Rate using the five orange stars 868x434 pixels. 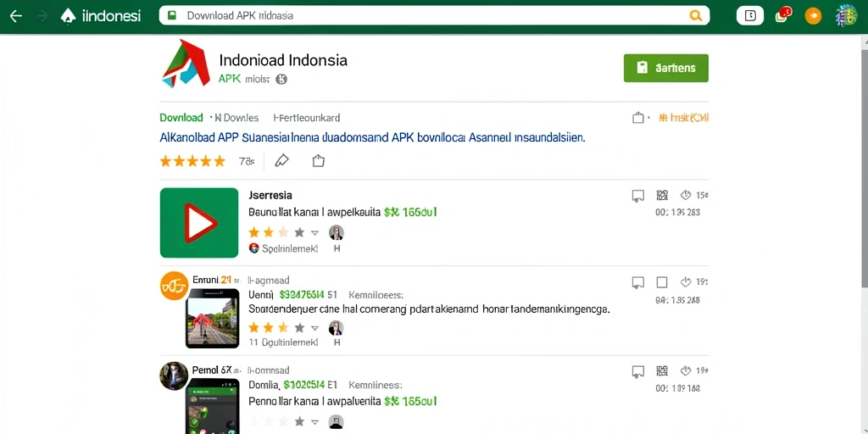[x=192, y=161]
